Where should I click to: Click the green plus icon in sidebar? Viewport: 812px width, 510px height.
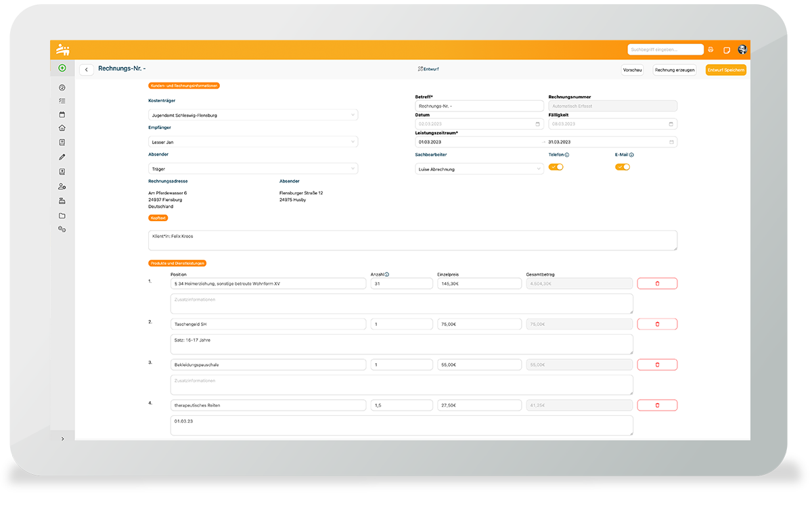[62, 68]
